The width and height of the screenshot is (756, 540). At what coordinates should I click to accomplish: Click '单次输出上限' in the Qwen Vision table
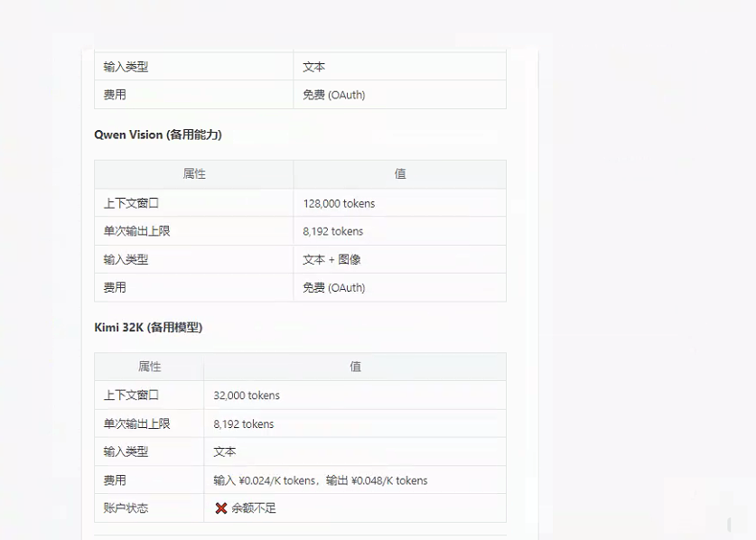tap(137, 231)
